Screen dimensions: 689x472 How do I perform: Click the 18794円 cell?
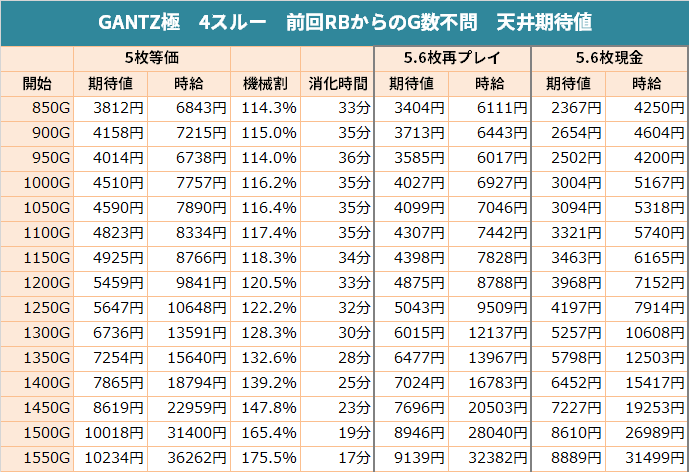pos(189,384)
